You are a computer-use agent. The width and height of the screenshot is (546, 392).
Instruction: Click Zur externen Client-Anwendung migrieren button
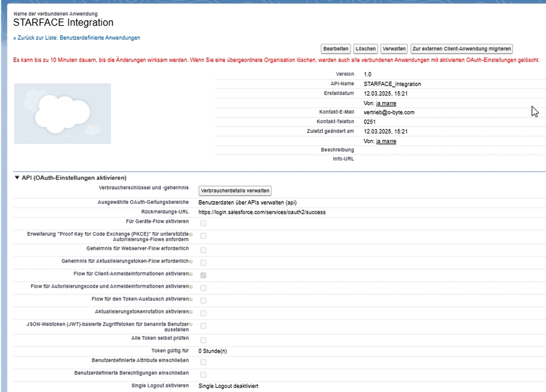coord(461,49)
